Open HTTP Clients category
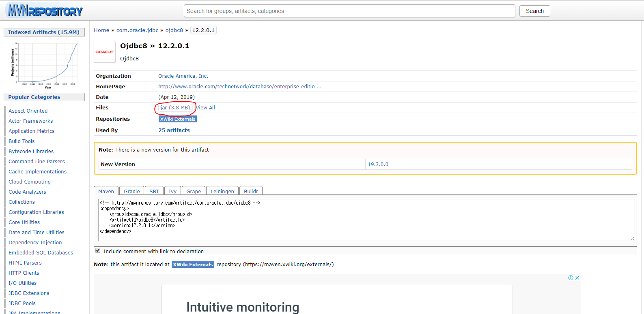Image resolution: width=644 pixels, height=314 pixels. [24, 273]
